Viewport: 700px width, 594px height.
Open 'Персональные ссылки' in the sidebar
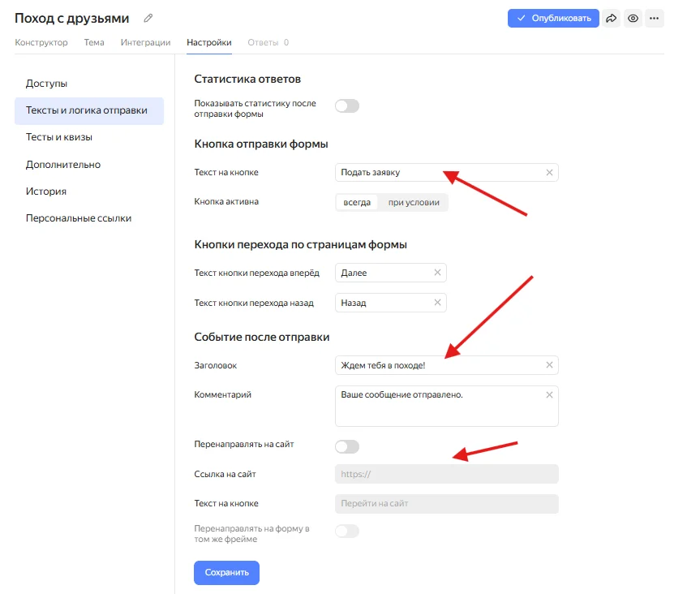78,218
